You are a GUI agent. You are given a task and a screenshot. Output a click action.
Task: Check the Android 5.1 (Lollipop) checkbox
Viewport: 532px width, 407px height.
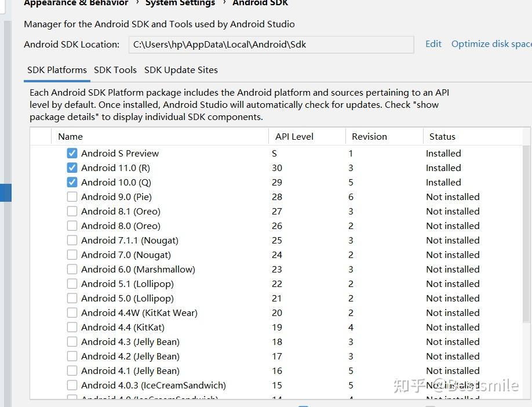72,284
